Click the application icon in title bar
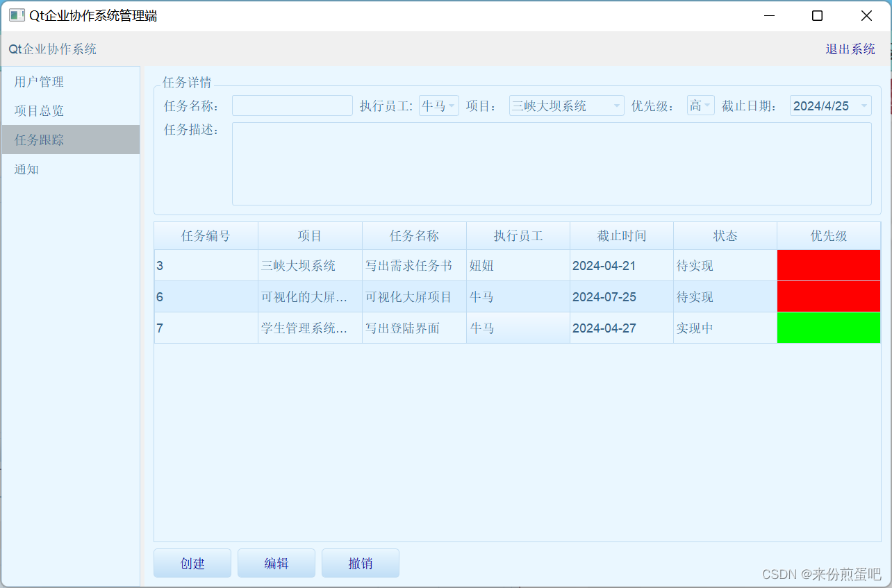 tap(16, 15)
